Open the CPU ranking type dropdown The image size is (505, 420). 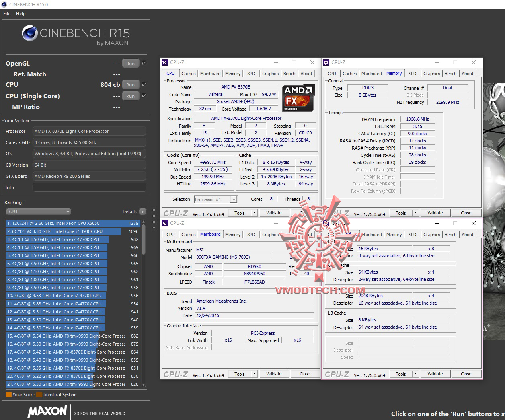pyautogui.click(x=39, y=212)
